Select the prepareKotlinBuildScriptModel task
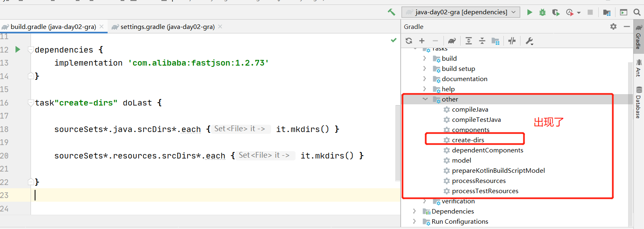This screenshot has height=229, width=644. click(498, 170)
